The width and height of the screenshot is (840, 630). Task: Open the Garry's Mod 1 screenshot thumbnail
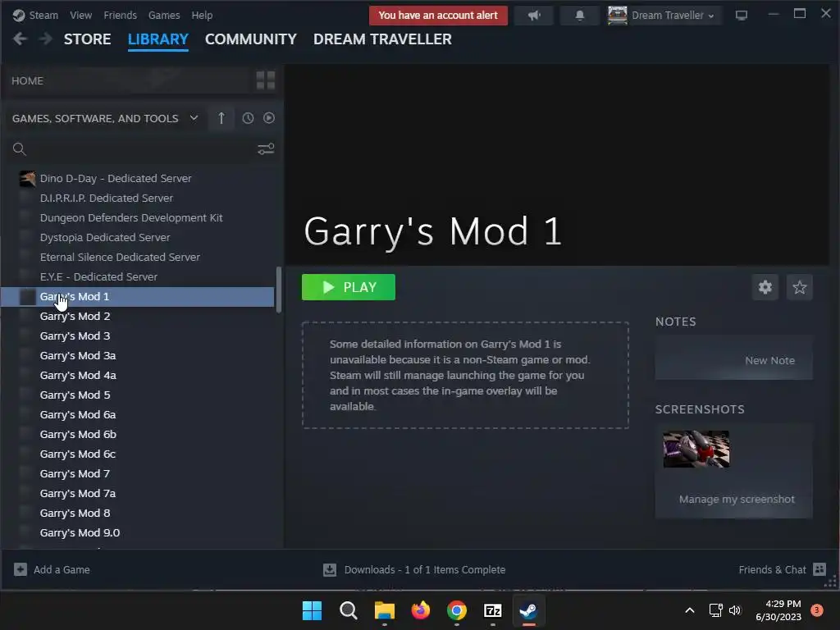point(696,449)
